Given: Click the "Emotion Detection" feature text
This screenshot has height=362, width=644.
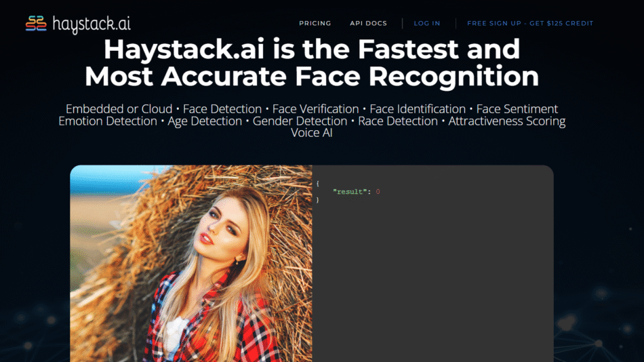Looking at the screenshot, I should coord(108,121).
